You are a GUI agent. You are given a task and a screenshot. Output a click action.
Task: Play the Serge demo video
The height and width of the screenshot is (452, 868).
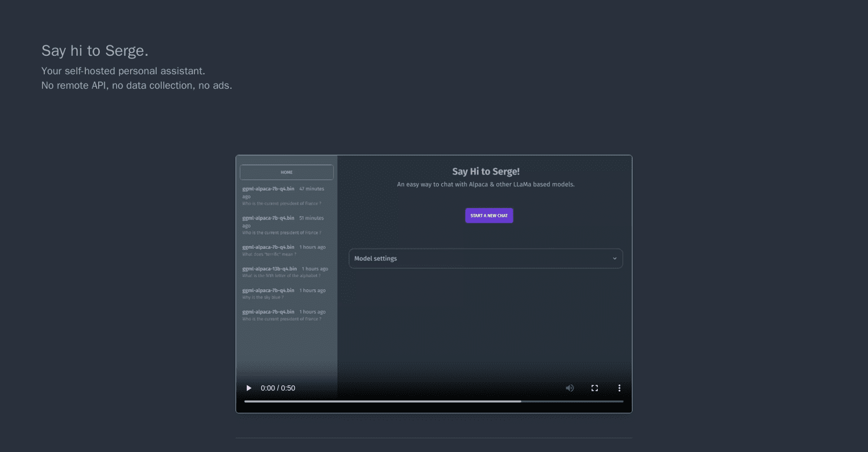point(249,388)
